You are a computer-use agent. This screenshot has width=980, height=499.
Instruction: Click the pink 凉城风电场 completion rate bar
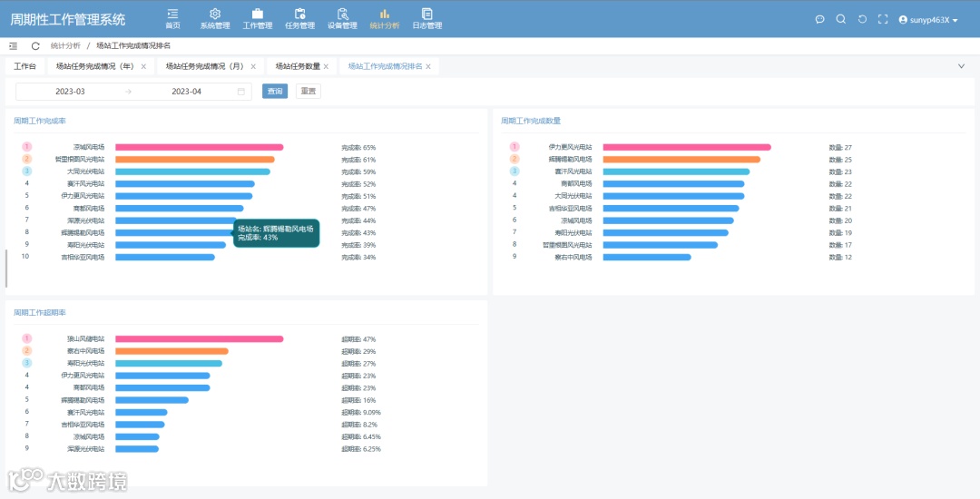200,147
